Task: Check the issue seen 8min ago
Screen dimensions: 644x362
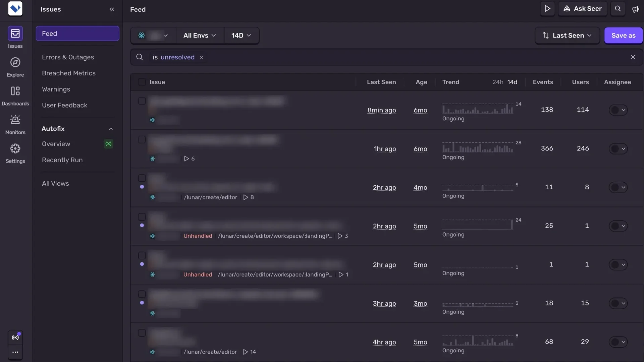Action: click(142, 101)
